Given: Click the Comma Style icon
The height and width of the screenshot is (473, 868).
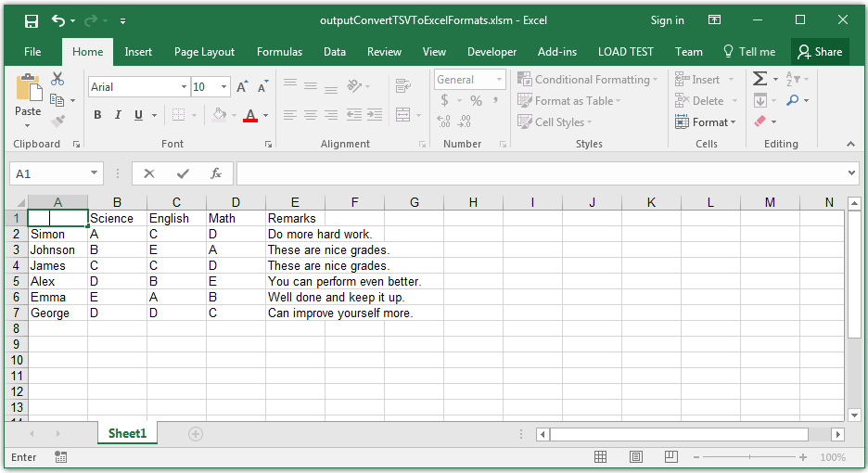Looking at the screenshot, I should (495, 101).
